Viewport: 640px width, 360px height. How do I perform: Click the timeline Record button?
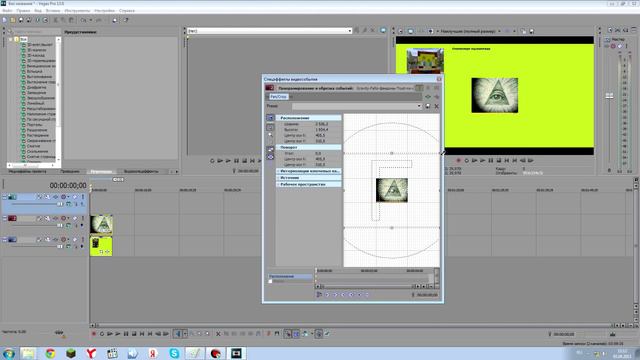[x=94, y=334]
